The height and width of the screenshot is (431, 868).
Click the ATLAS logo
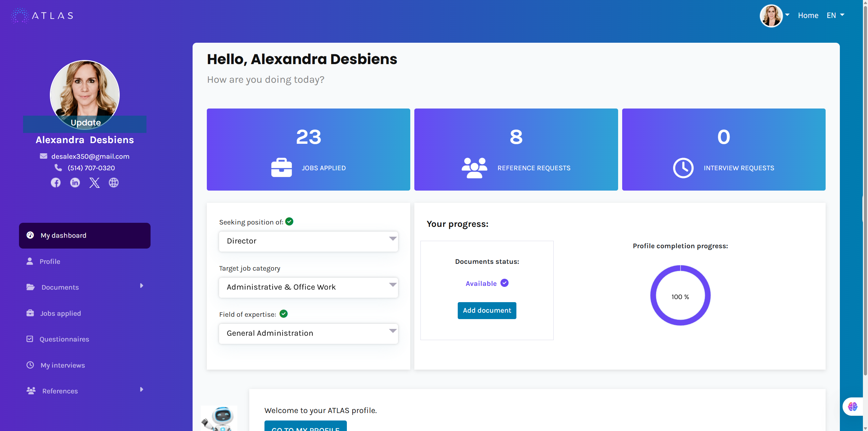click(42, 16)
